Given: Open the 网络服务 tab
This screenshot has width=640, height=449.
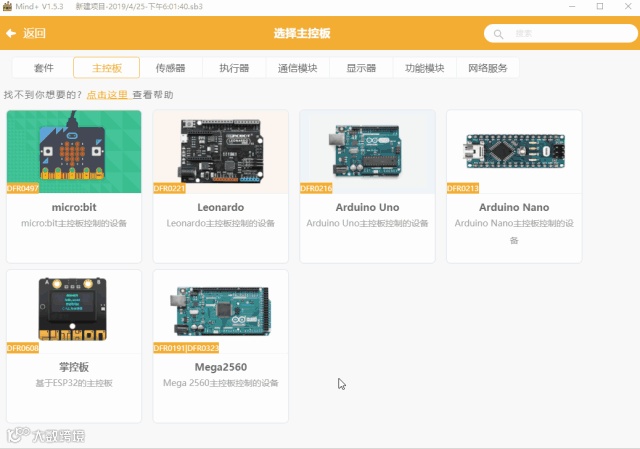Looking at the screenshot, I should (x=488, y=68).
